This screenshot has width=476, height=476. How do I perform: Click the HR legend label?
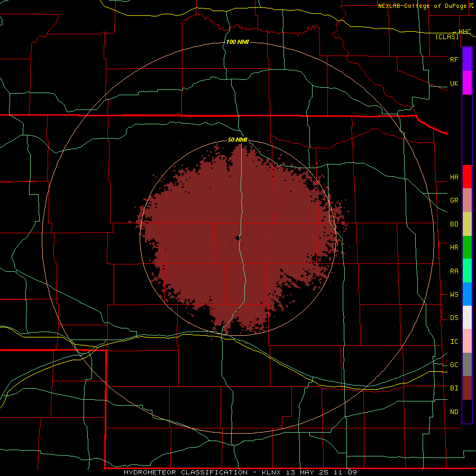(454, 248)
